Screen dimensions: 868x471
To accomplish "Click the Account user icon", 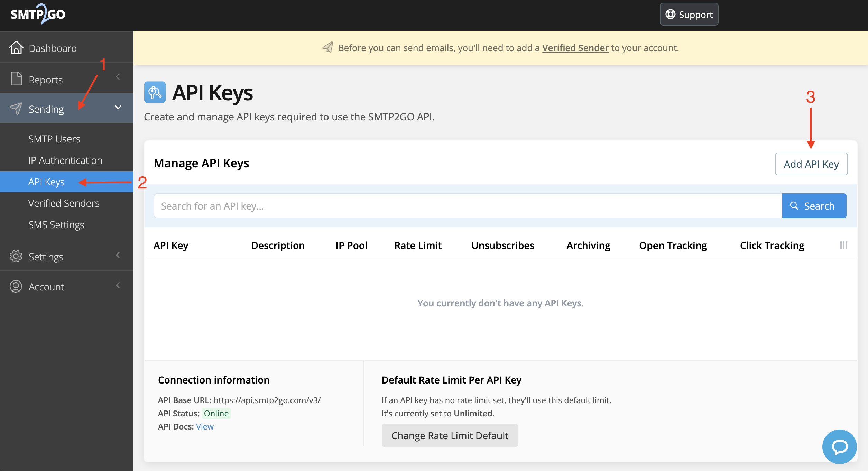I will [x=16, y=286].
